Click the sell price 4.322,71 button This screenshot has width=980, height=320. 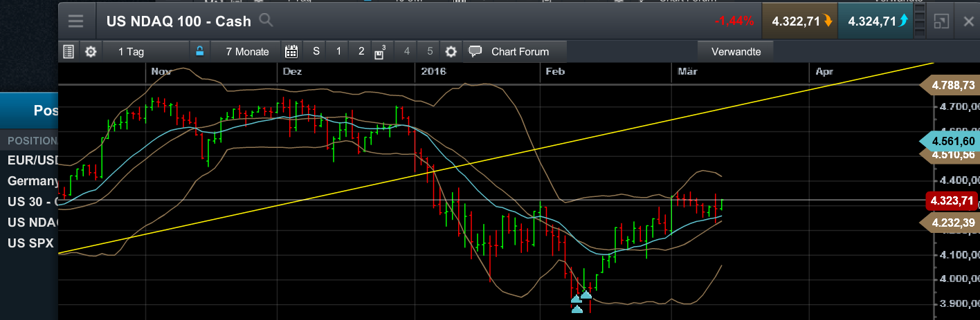[799, 21]
